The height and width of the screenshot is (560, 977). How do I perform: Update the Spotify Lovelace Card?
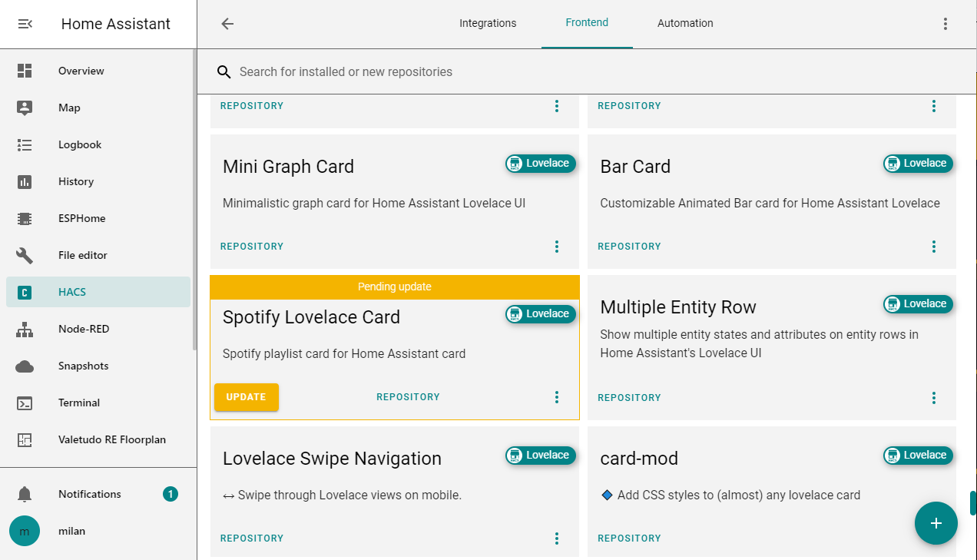[x=247, y=397]
